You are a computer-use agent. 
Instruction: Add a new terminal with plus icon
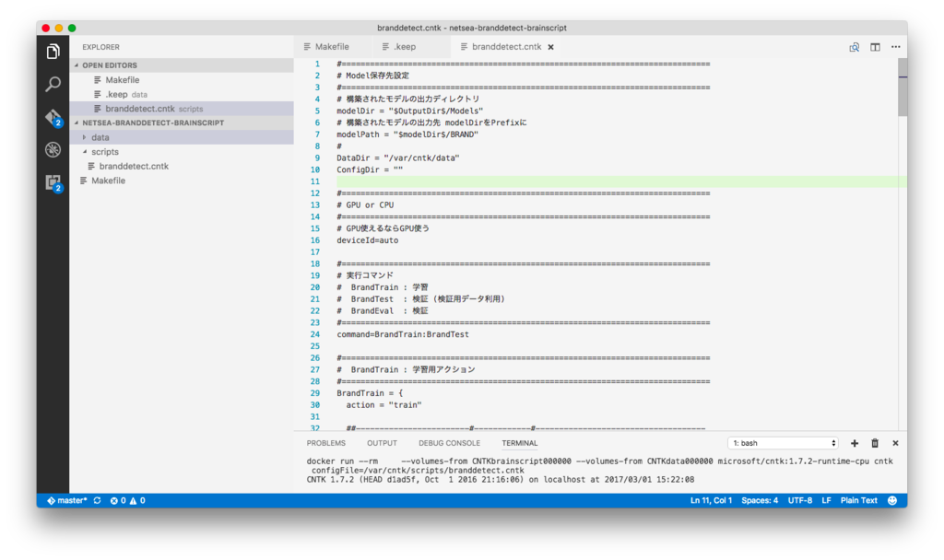tap(855, 443)
